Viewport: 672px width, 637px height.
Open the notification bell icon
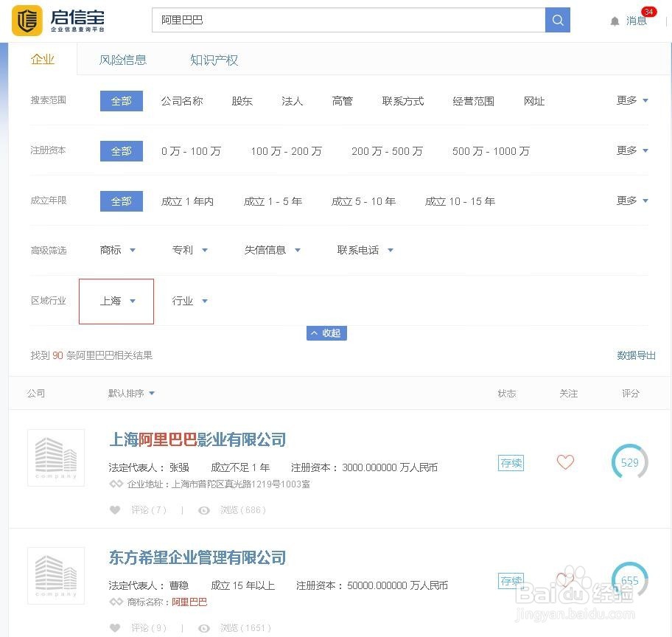(615, 21)
